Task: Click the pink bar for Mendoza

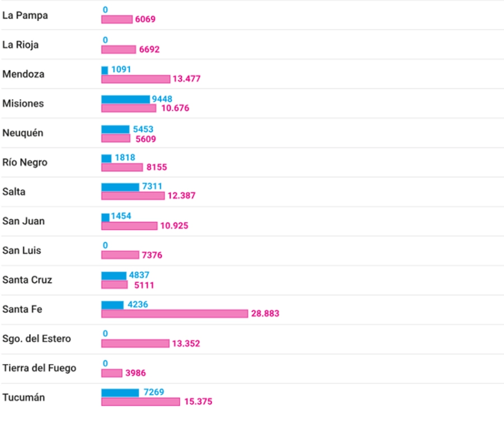Action: point(136,79)
